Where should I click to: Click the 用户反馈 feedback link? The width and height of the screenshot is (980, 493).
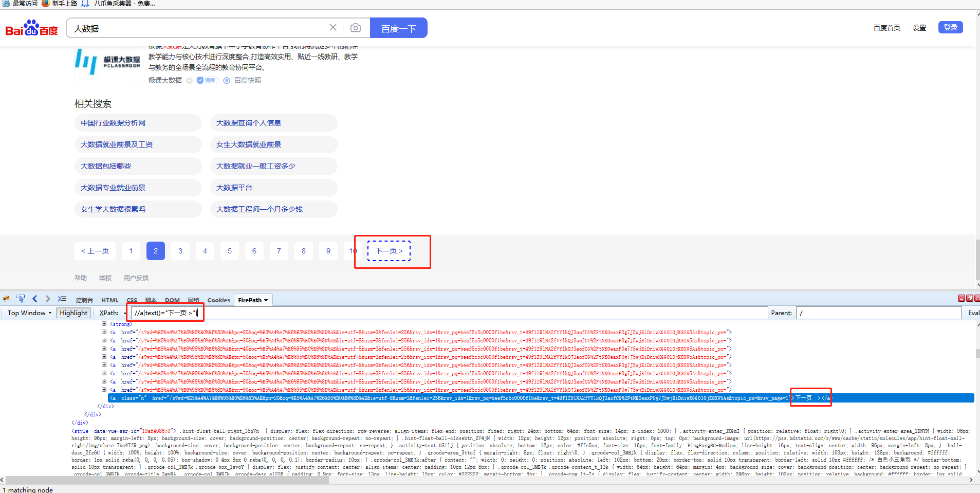coord(136,278)
